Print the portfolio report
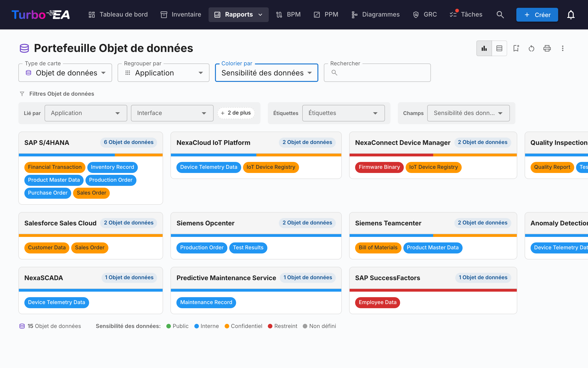This screenshot has width=588, height=368. [547, 49]
